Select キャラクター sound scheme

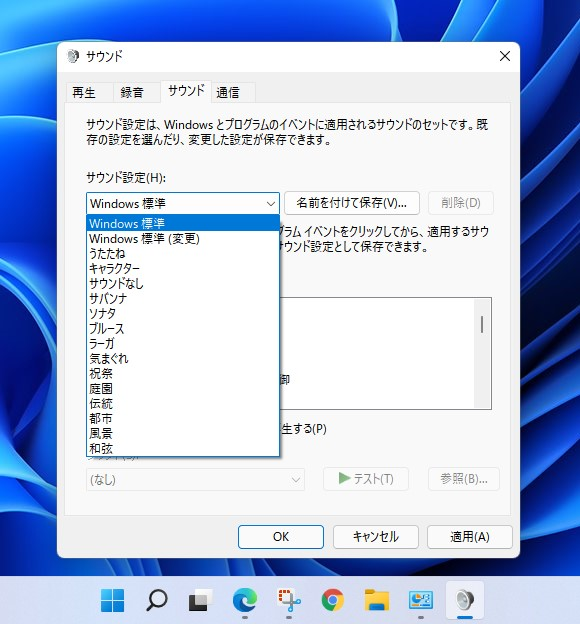pyautogui.click(x=183, y=269)
